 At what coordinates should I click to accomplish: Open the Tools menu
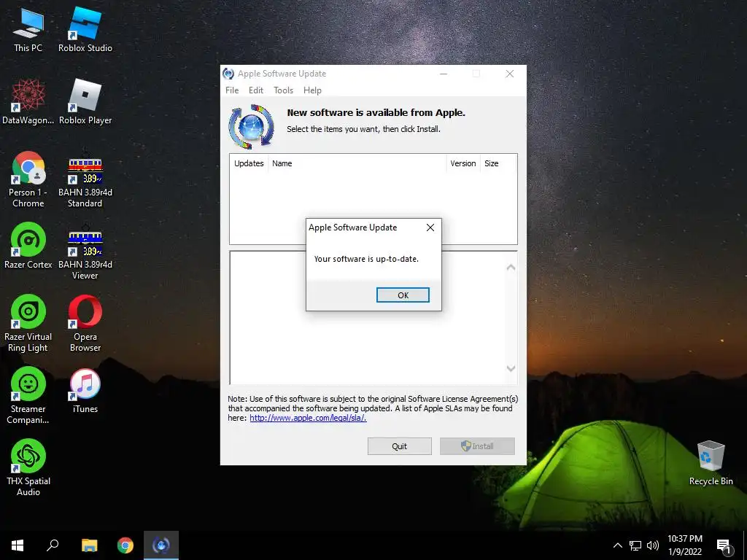283,90
